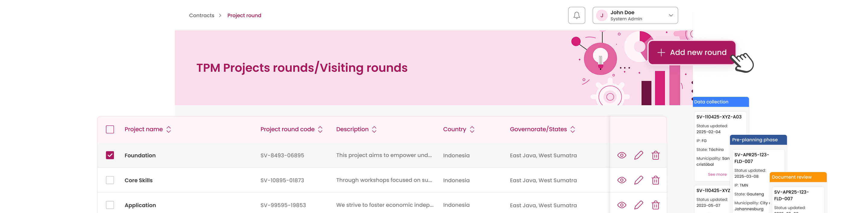Viewport: 868px width, 213px height.
Task: Sort by Project name column
Action: 168,130
